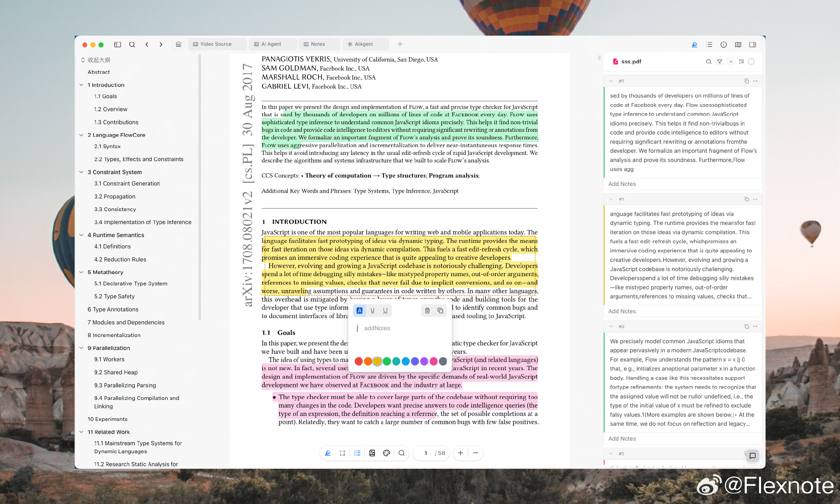Add Notes under the #2 card
The image size is (840, 504).
[622, 439]
